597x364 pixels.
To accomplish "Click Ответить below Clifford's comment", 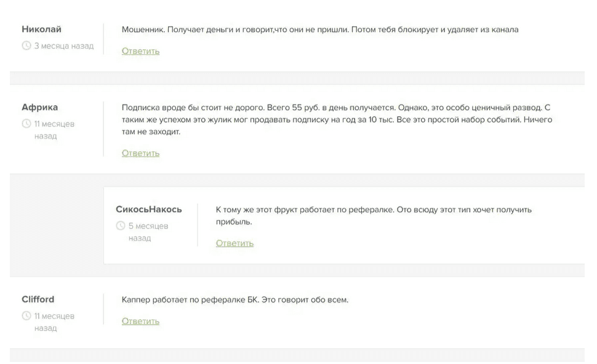I will (x=140, y=321).
